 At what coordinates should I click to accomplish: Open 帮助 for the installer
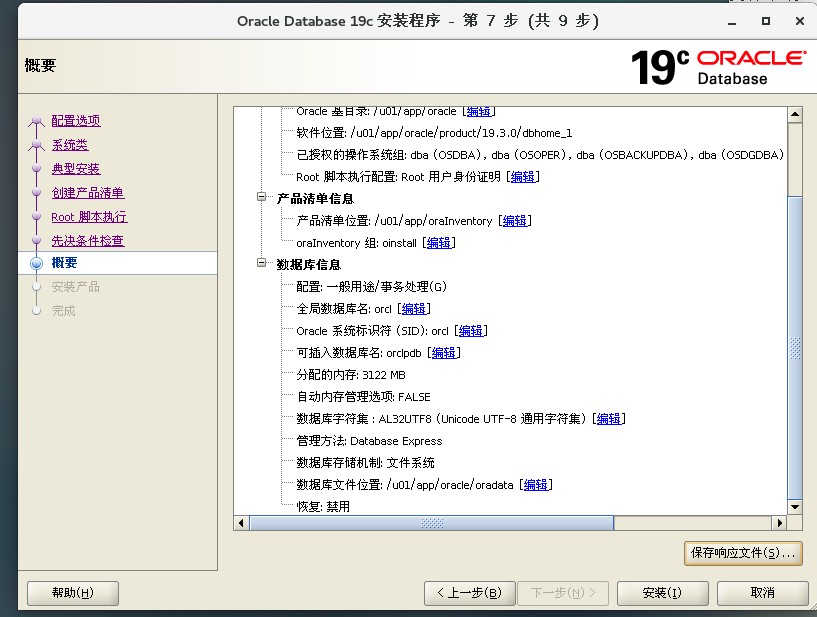[x=72, y=593]
